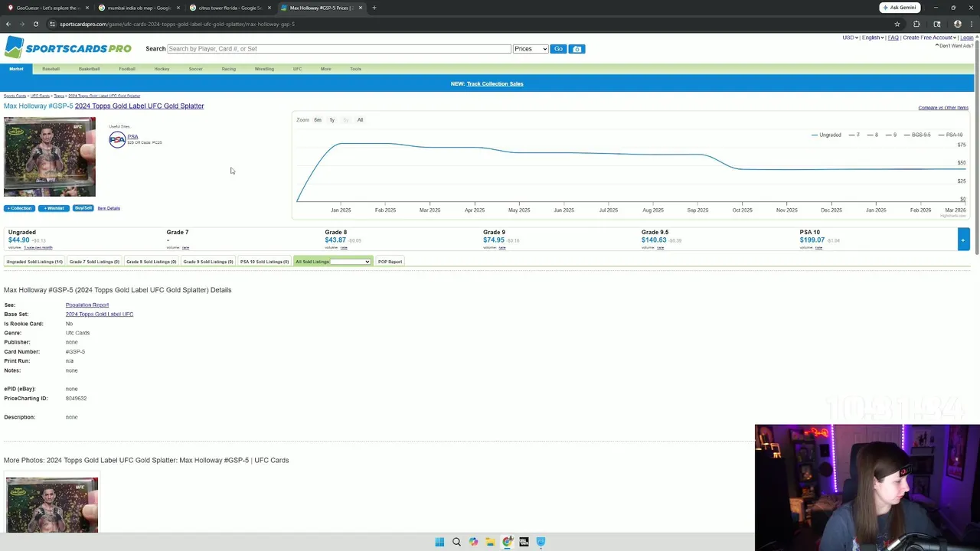Open the browser extensions puzzle icon
Image resolution: width=980 pixels, height=551 pixels.
point(916,24)
